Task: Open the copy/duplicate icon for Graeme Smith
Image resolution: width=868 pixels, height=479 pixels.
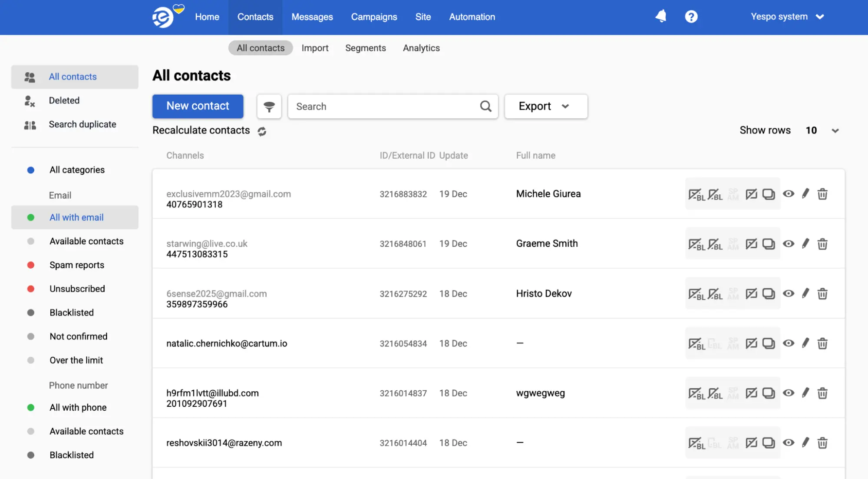Action: (x=769, y=243)
